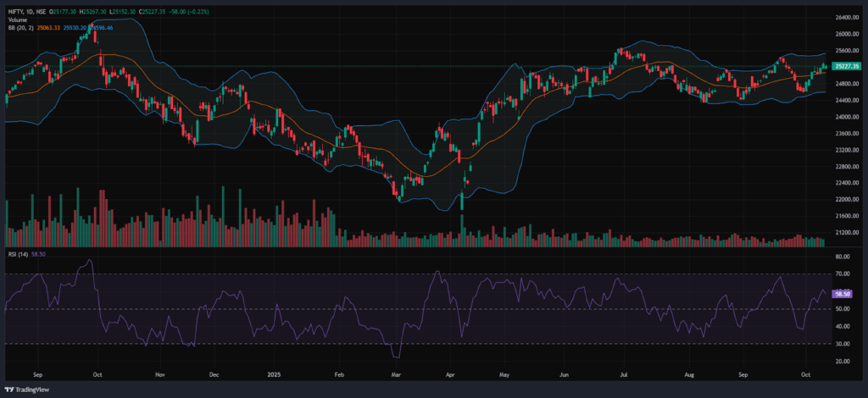Image resolution: width=868 pixels, height=398 pixels.
Task: Click the 70.00 level on RSI axis
Action: tap(842, 274)
